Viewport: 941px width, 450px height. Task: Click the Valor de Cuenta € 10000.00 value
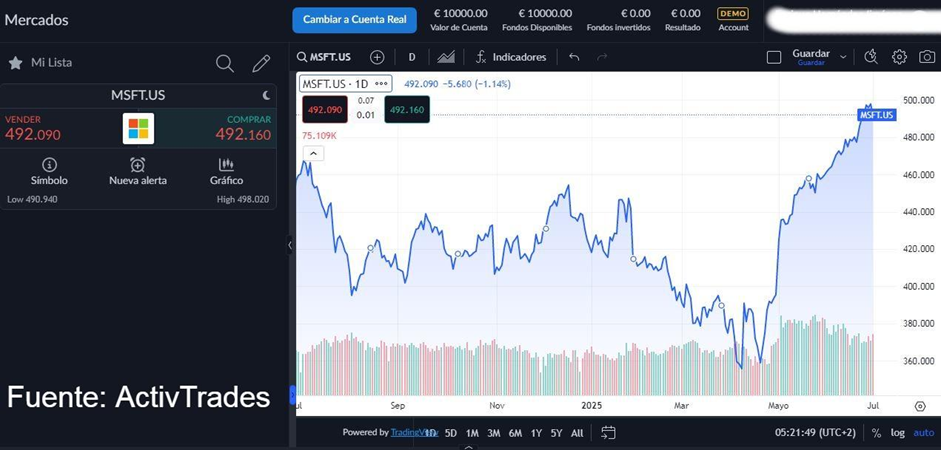point(460,13)
